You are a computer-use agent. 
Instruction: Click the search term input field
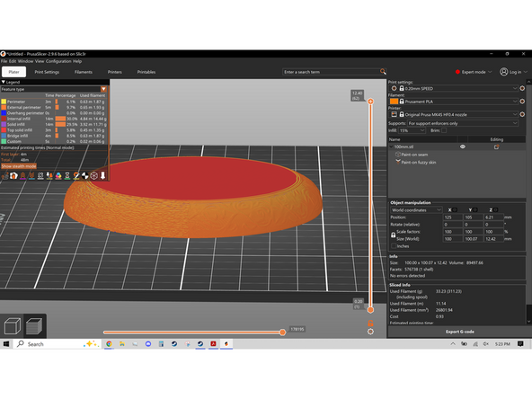point(331,72)
